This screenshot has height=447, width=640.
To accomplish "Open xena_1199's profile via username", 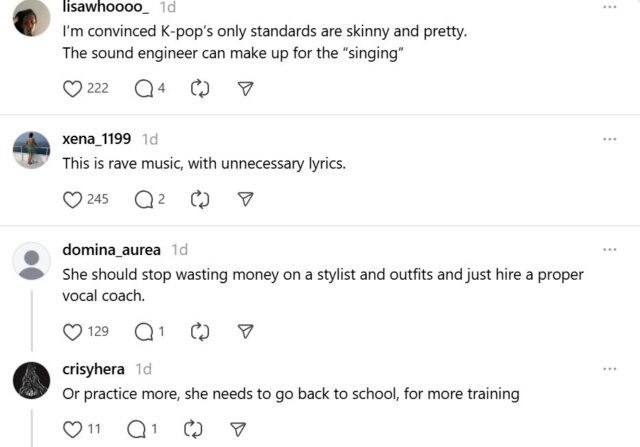I will tap(98, 140).
